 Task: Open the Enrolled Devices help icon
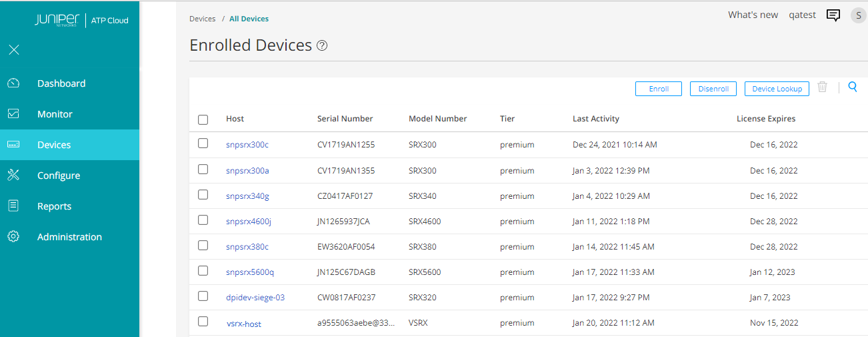[322, 46]
